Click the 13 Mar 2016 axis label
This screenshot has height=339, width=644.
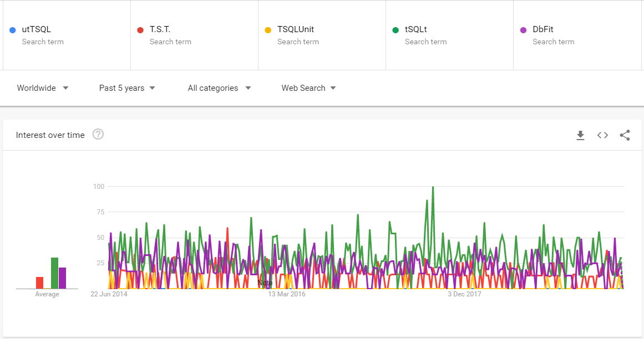[x=286, y=294]
